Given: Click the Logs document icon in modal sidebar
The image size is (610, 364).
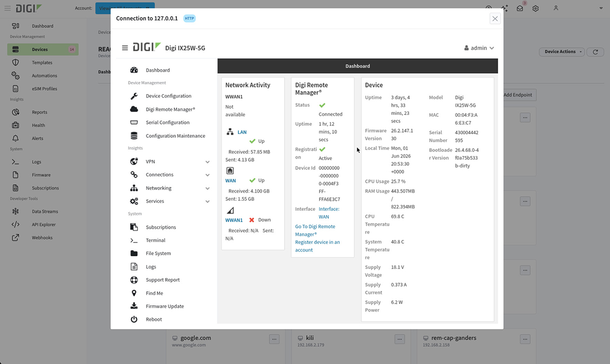Looking at the screenshot, I should 134,267.
